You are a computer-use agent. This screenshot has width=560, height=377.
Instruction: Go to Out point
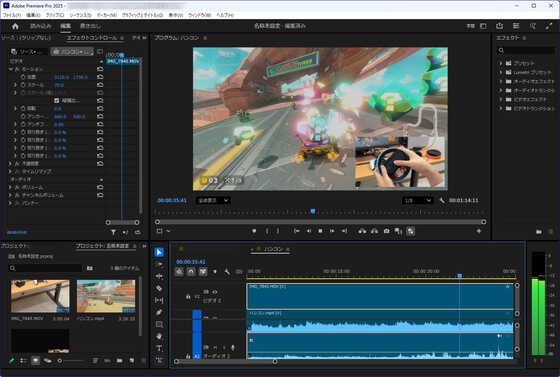pyautogui.click(x=344, y=231)
